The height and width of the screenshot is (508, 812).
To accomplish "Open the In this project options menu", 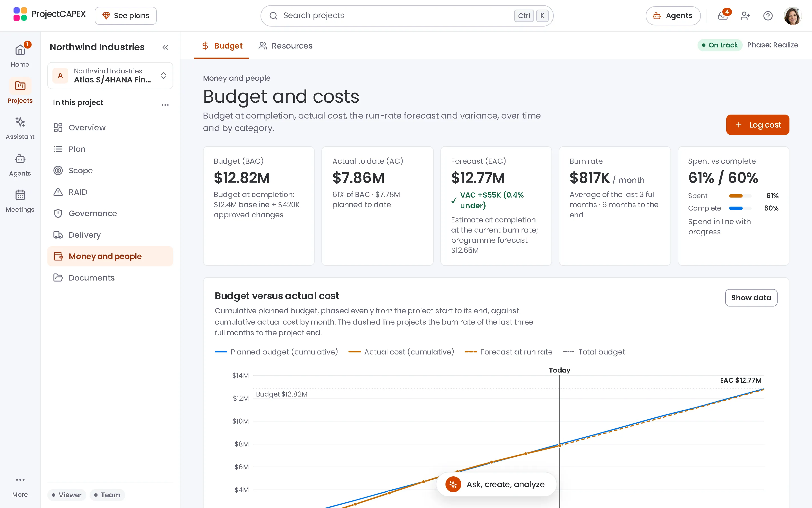I will click(165, 105).
